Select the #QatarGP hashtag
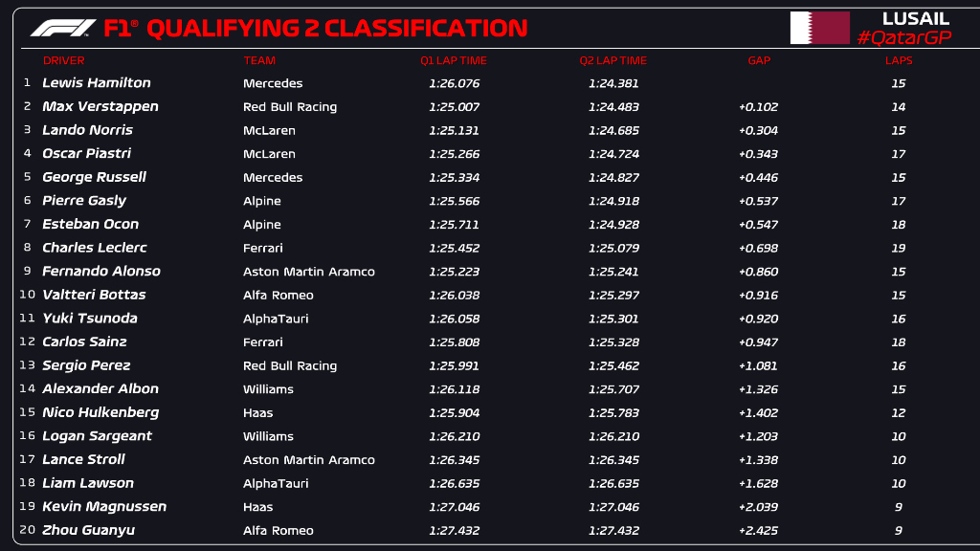 coord(904,37)
